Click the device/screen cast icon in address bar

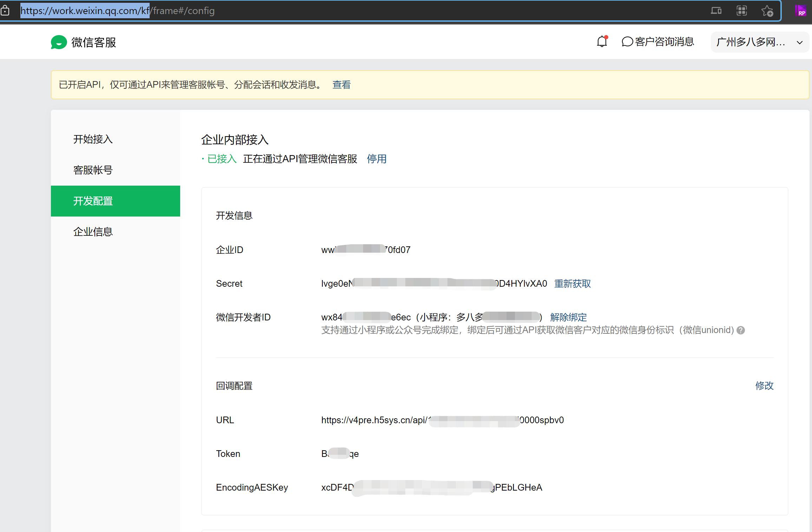pos(716,11)
